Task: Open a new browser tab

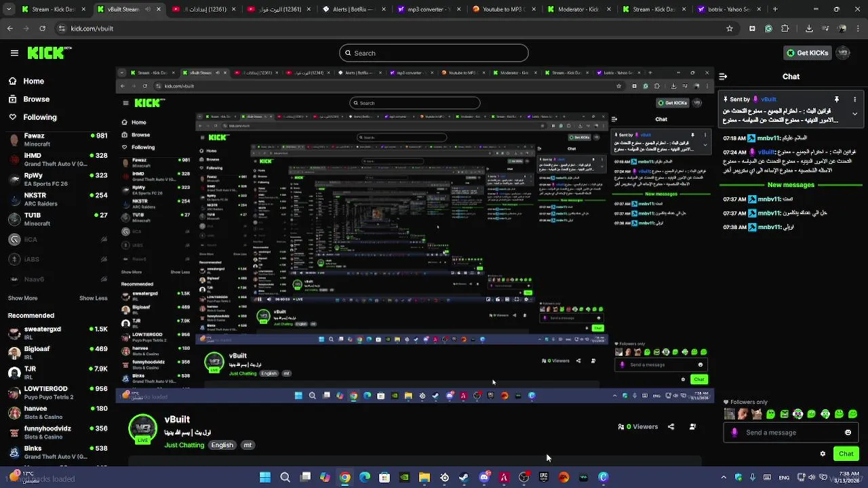Action: [775, 9]
